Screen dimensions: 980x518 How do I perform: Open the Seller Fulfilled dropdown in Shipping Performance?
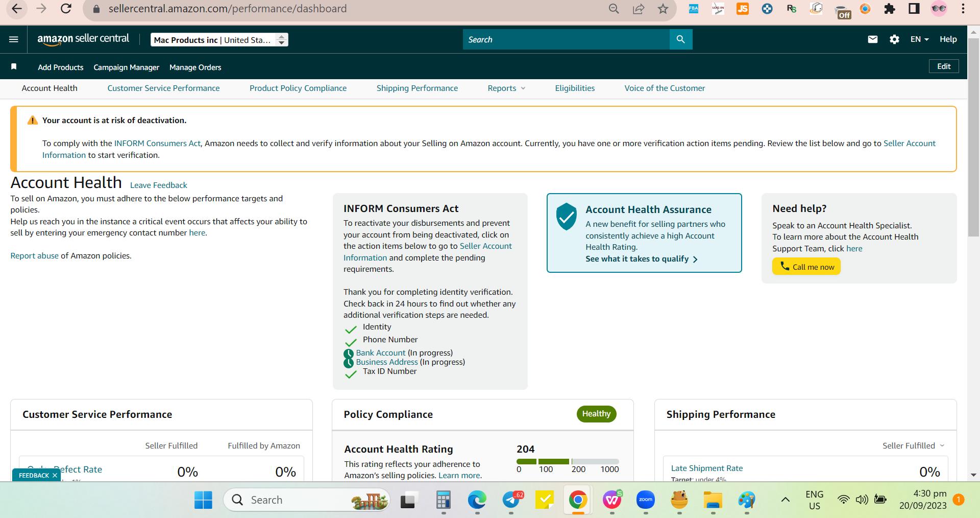(914, 446)
